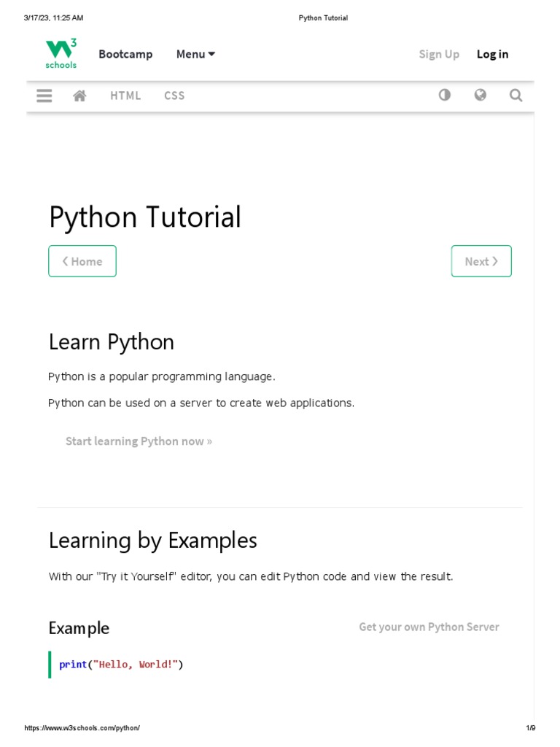Expand the Menu dropdown
560x747 pixels.
pyautogui.click(x=195, y=54)
